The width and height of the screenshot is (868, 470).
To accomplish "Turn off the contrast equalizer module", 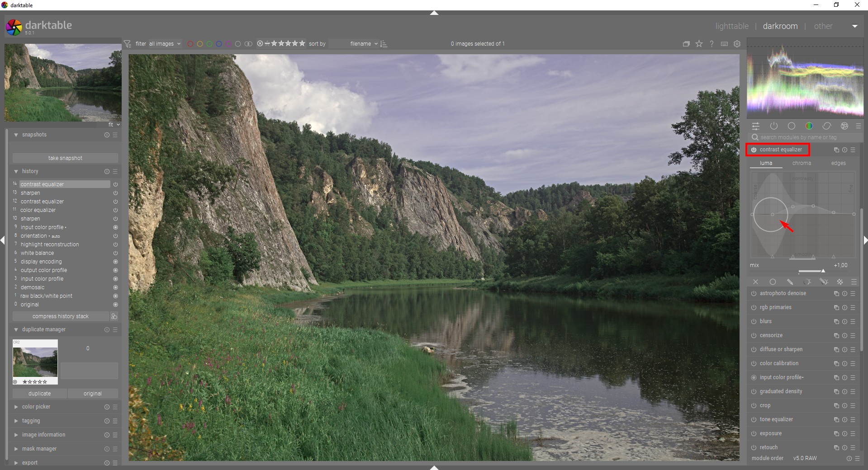I will click(x=754, y=150).
